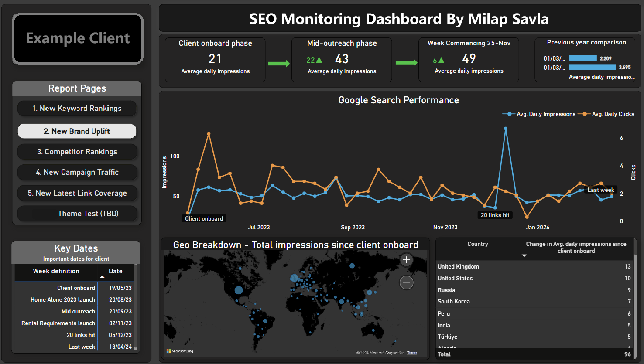
Task: Click sort arrow under Change in Avg. impressions
Action: [x=524, y=255]
